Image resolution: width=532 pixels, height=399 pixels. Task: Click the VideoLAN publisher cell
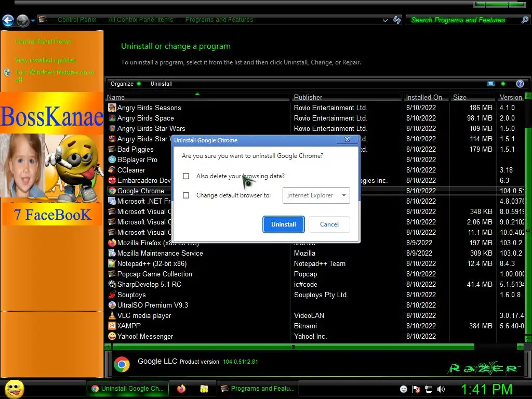309,315
